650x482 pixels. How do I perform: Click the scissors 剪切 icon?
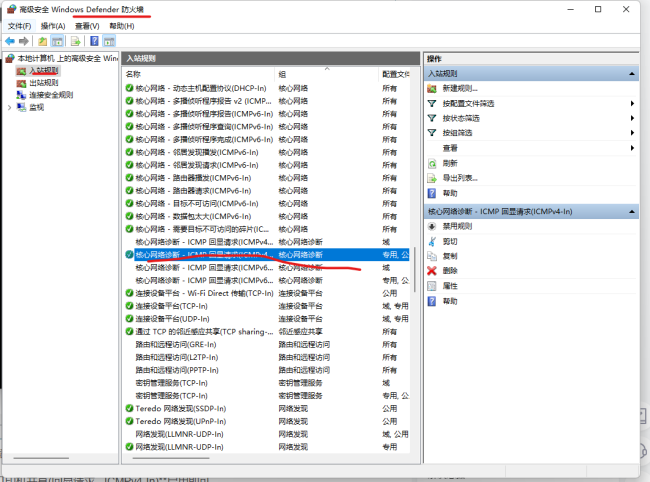[432, 241]
